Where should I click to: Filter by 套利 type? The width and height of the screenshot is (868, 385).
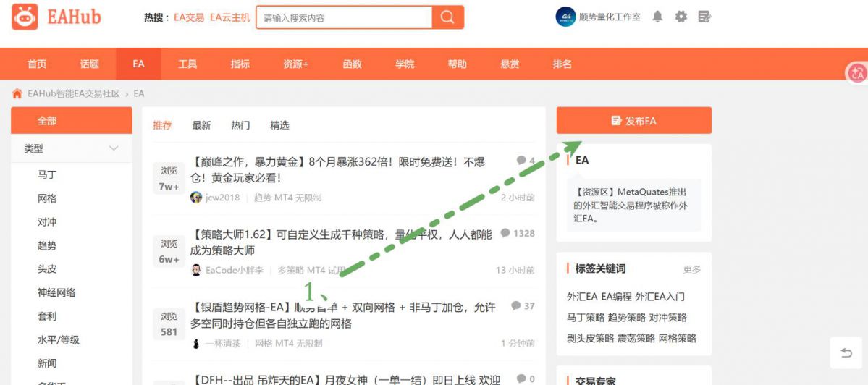click(x=47, y=316)
